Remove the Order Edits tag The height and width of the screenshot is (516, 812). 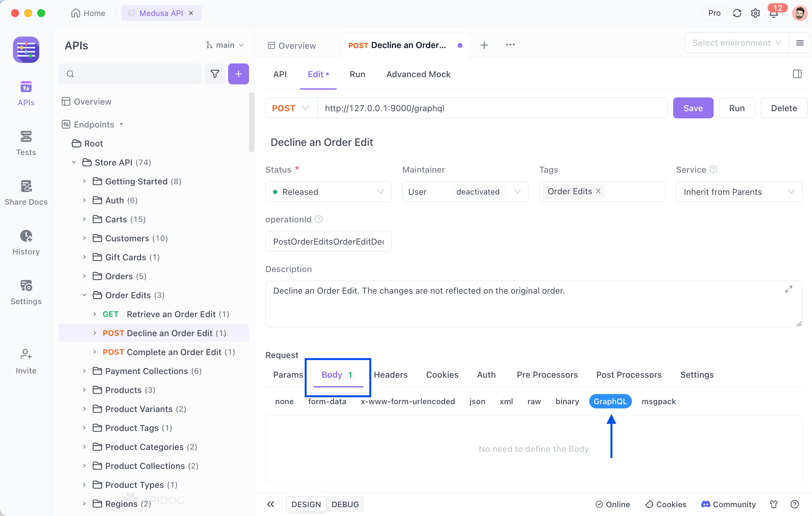(598, 191)
